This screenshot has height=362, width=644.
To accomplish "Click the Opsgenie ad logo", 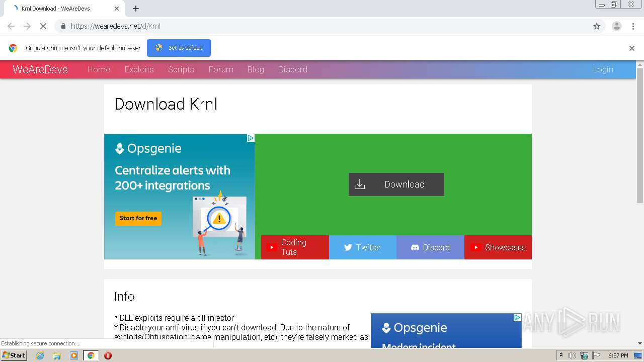I will tap(148, 148).
